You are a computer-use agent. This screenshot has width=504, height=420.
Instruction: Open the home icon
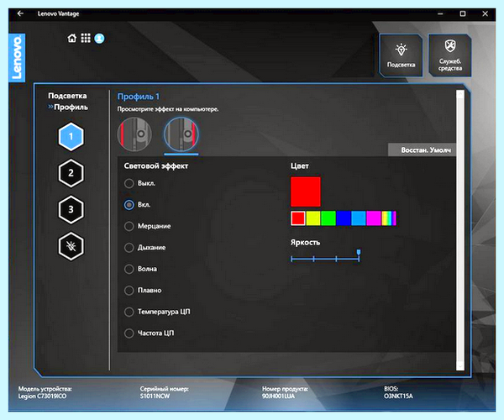coord(72,39)
